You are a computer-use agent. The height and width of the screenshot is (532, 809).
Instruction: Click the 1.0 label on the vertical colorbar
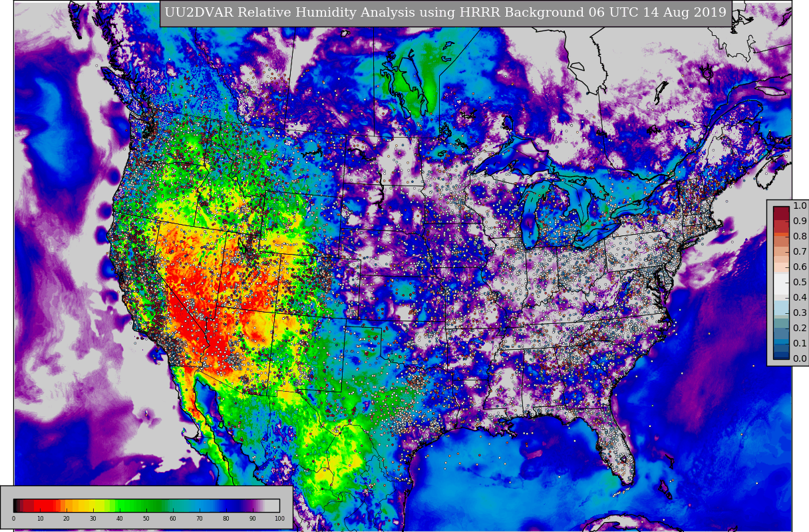(800, 205)
